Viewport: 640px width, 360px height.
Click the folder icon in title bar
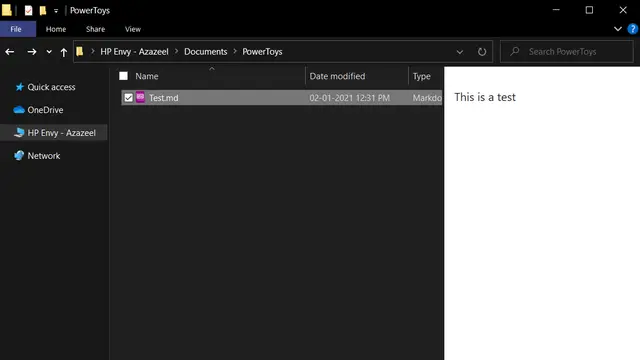coord(7,10)
